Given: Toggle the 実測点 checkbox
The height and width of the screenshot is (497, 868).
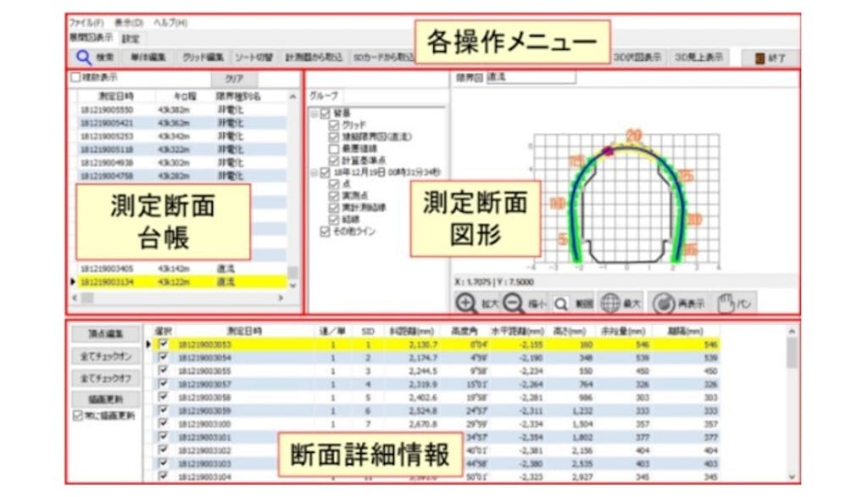Looking at the screenshot, I should [334, 196].
